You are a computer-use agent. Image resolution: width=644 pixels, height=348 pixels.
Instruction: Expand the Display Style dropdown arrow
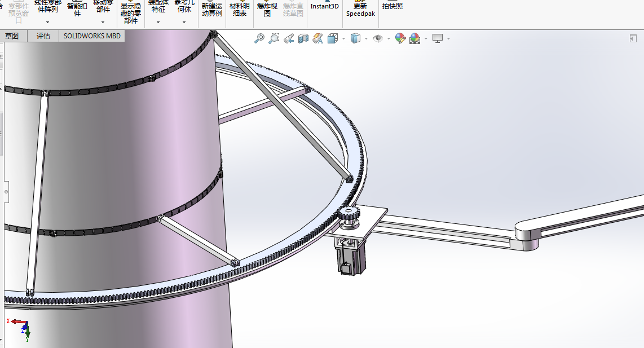coord(367,39)
